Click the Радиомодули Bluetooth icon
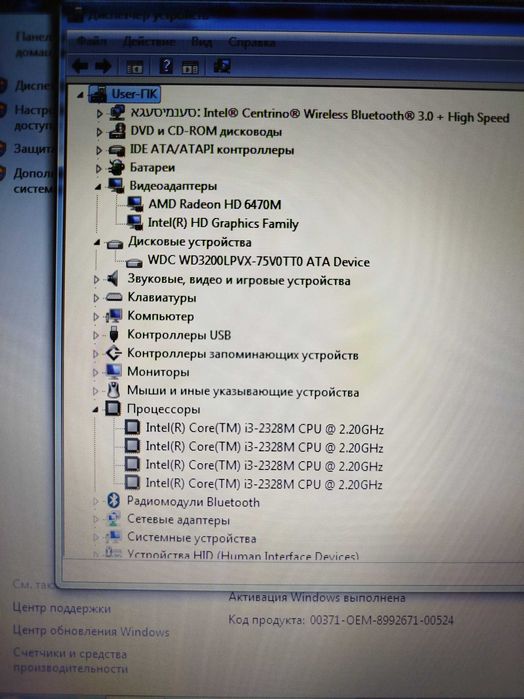The image size is (524, 699). pos(113,501)
